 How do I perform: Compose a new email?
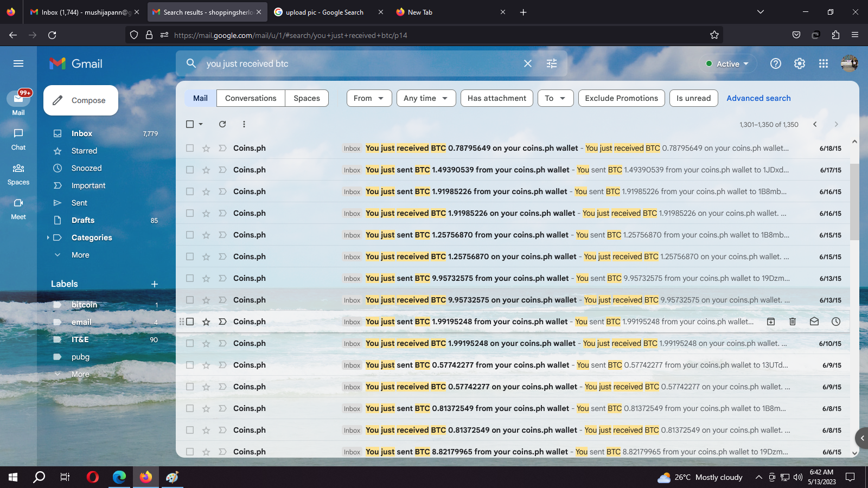[x=81, y=100]
